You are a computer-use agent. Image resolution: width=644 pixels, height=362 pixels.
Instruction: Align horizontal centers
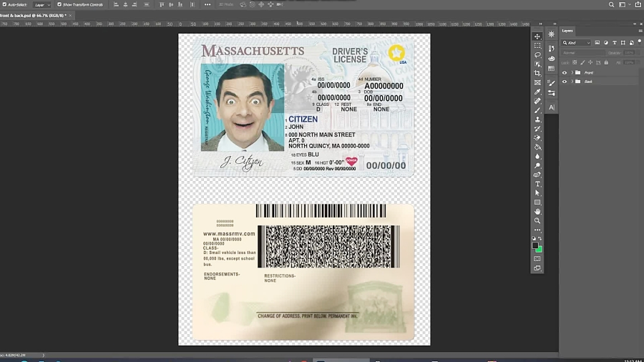125,4
